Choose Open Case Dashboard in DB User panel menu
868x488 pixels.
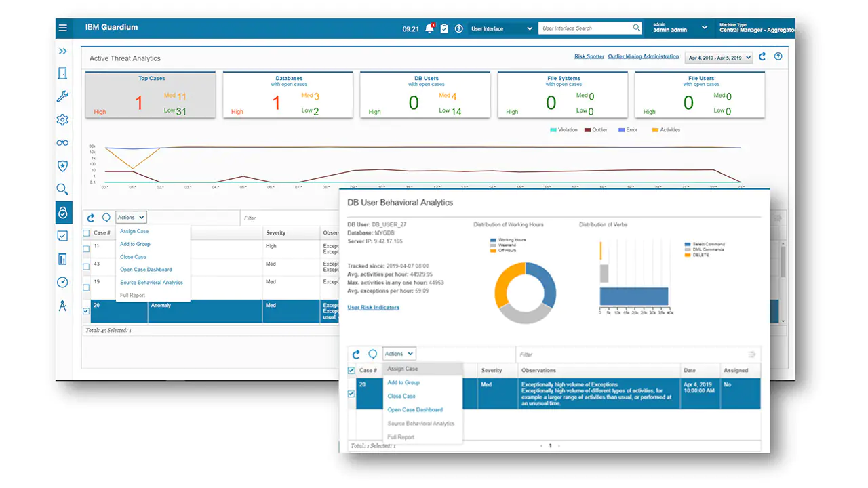pyautogui.click(x=415, y=409)
